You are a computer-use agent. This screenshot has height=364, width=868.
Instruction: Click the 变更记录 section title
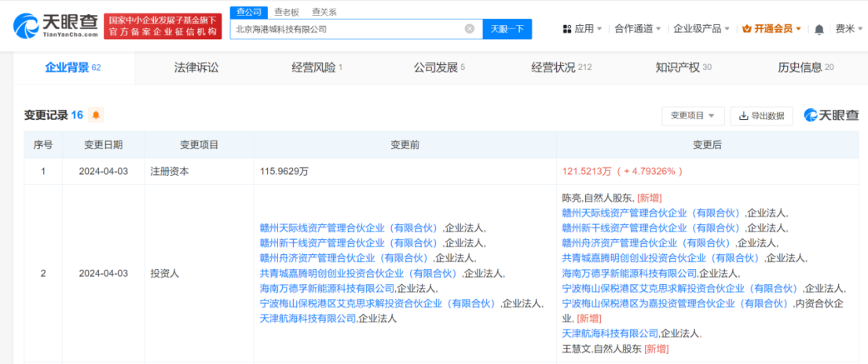coord(46,115)
